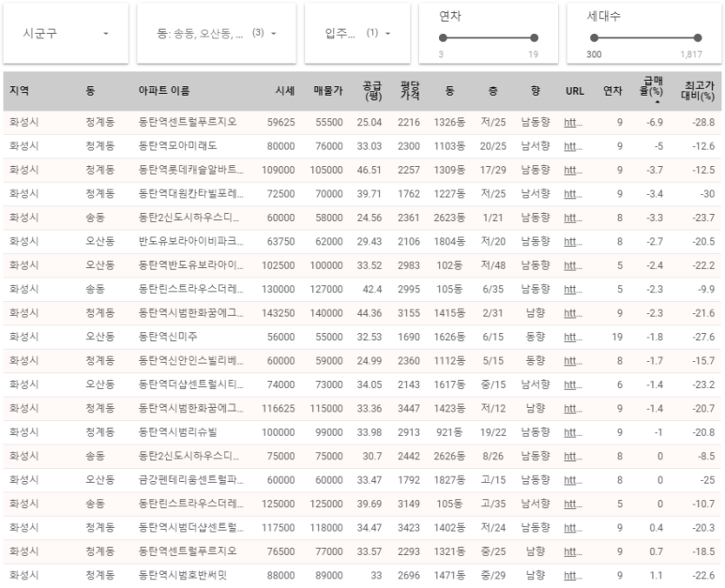Sort by the 평당가격 column header
The height and width of the screenshot is (588, 725).
tap(410, 91)
